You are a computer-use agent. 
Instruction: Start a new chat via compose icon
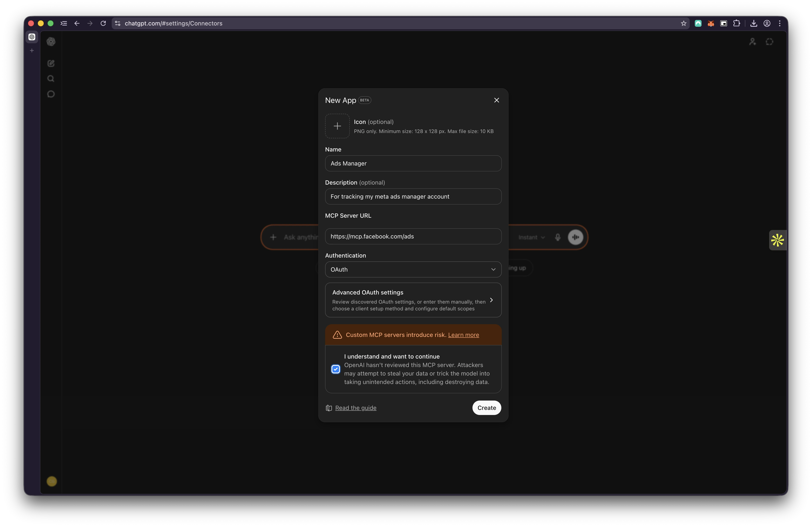tap(51, 63)
